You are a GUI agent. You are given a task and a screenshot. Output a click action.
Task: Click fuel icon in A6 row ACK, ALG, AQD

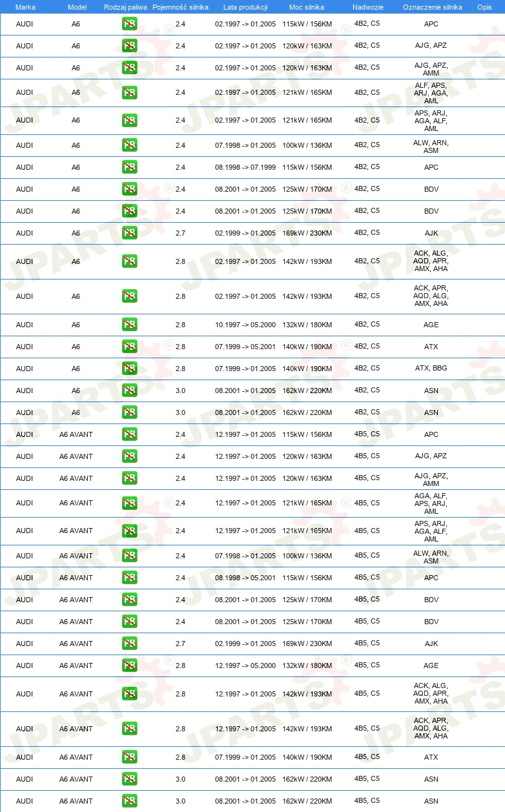[129, 261]
